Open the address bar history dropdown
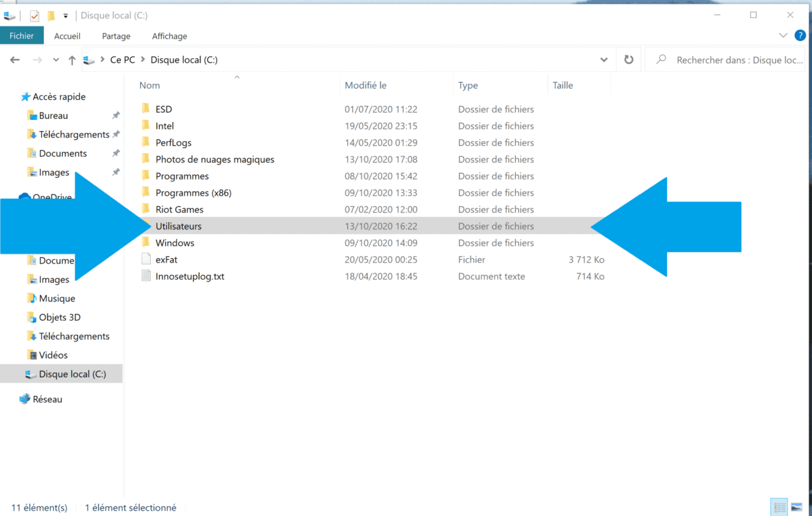The width and height of the screenshot is (812, 516). 604,60
